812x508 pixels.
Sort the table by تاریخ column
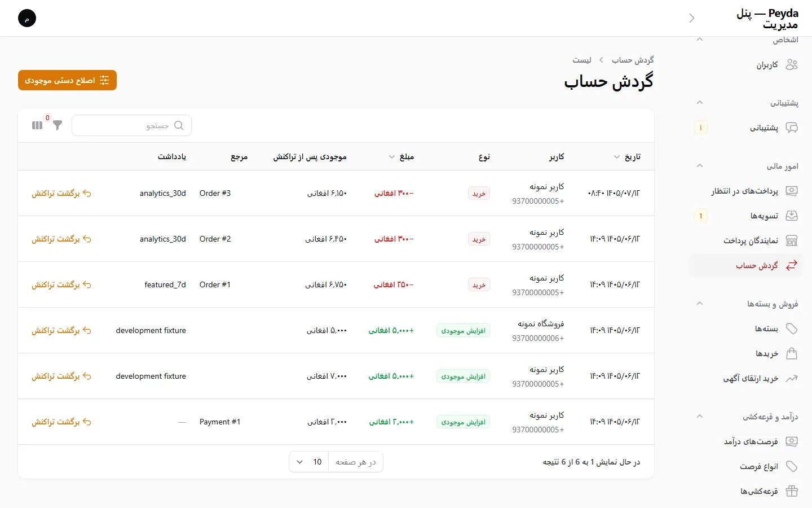[627, 157]
